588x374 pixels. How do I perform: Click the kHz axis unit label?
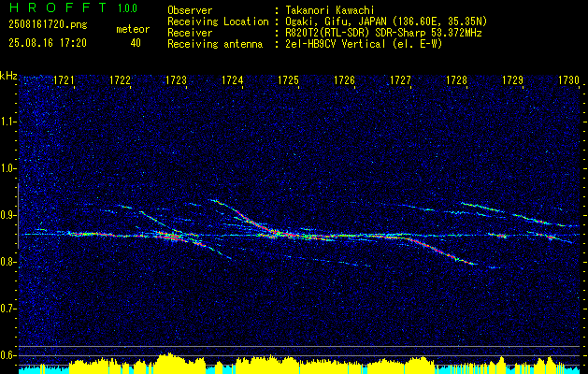[x=8, y=76]
